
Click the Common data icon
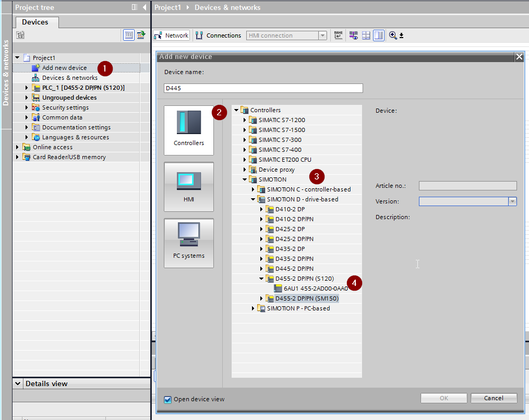click(36, 117)
